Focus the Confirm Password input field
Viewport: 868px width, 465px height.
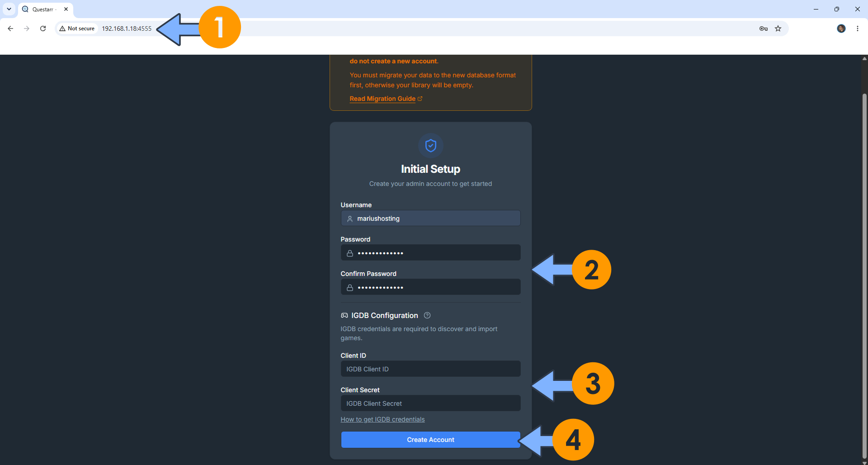point(430,287)
